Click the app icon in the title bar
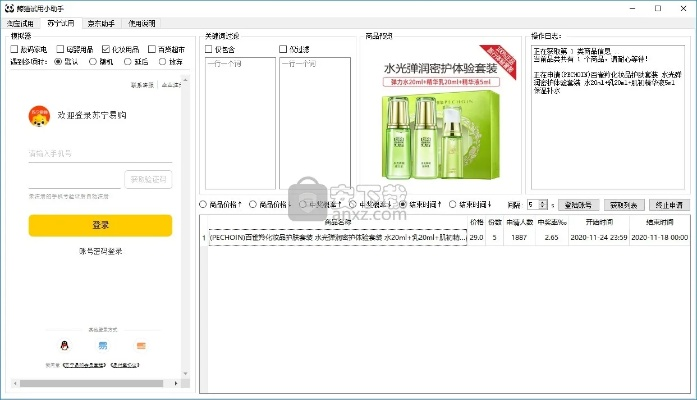The width and height of the screenshot is (697, 400). click(x=9, y=8)
